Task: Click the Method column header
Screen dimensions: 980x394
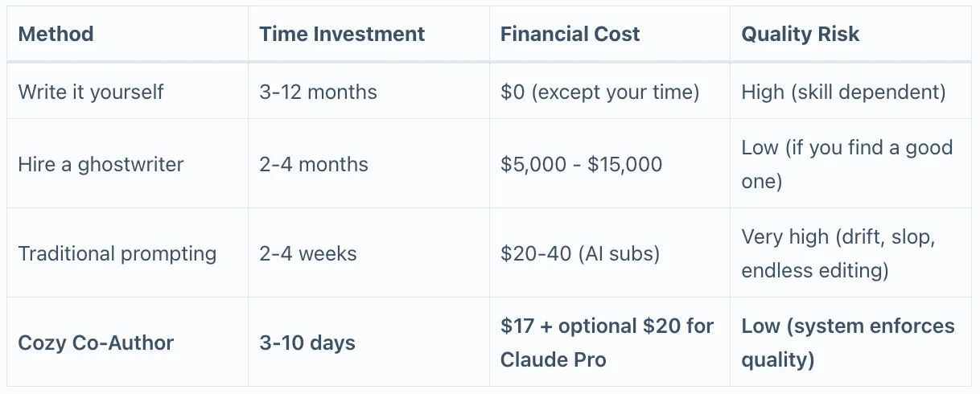Action: pos(127,34)
